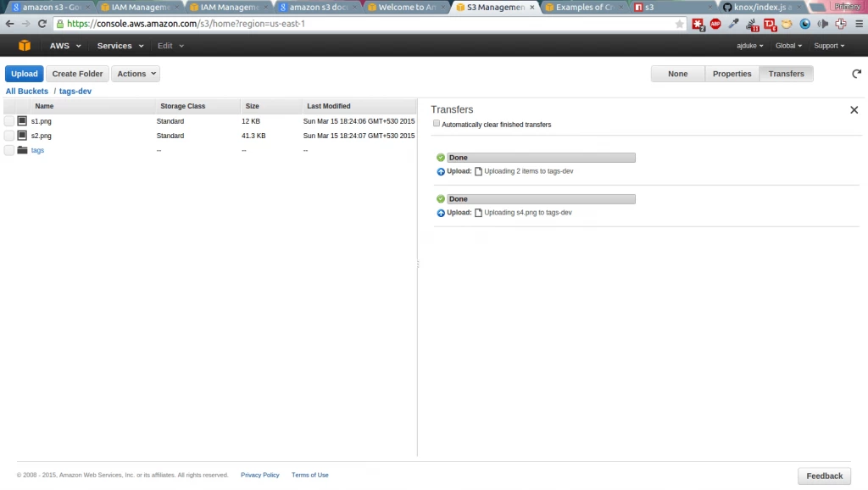Switch to the Properties tab

732,74
